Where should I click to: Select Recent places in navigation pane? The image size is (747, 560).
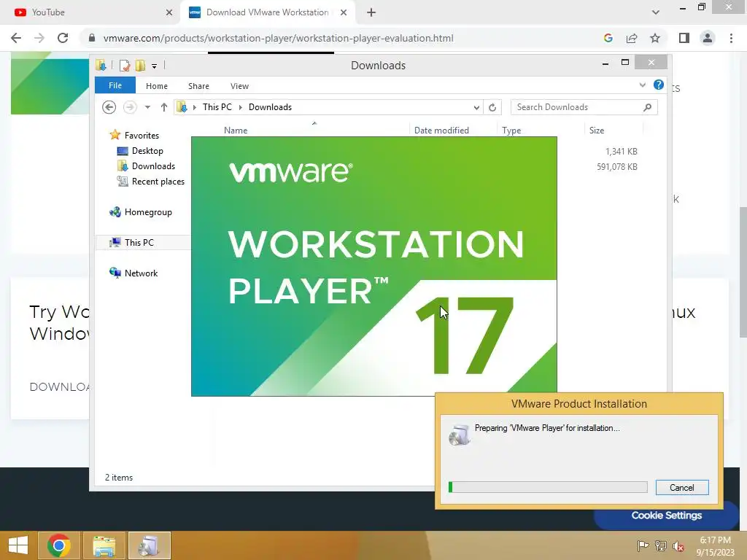(x=158, y=182)
